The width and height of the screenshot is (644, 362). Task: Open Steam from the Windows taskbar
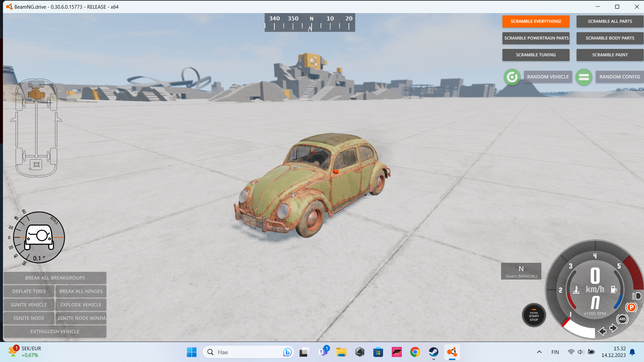click(x=433, y=352)
